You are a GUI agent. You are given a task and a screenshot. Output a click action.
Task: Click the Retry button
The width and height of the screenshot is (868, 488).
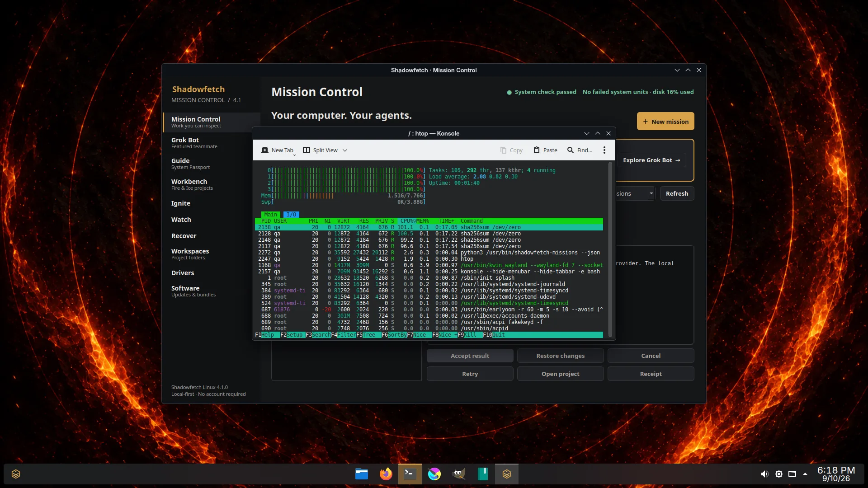click(x=470, y=374)
